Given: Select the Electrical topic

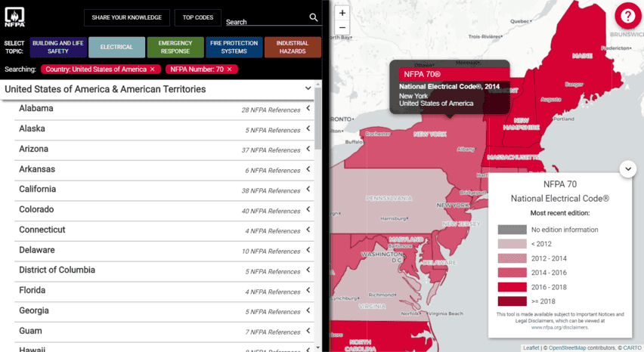Looking at the screenshot, I should pos(116,47).
